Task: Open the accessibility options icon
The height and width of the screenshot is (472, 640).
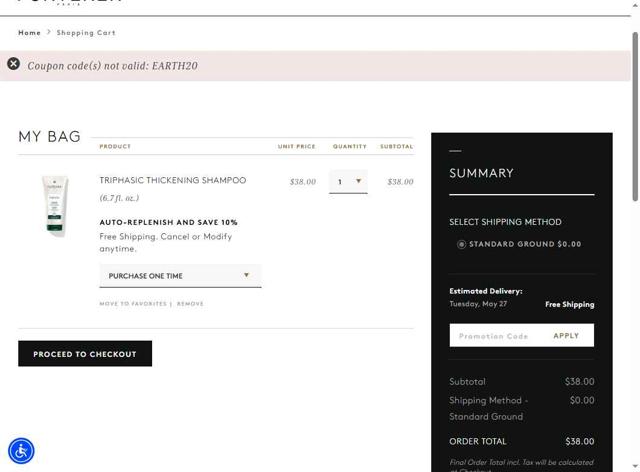Action: pyautogui.click(x=21, y=451)
